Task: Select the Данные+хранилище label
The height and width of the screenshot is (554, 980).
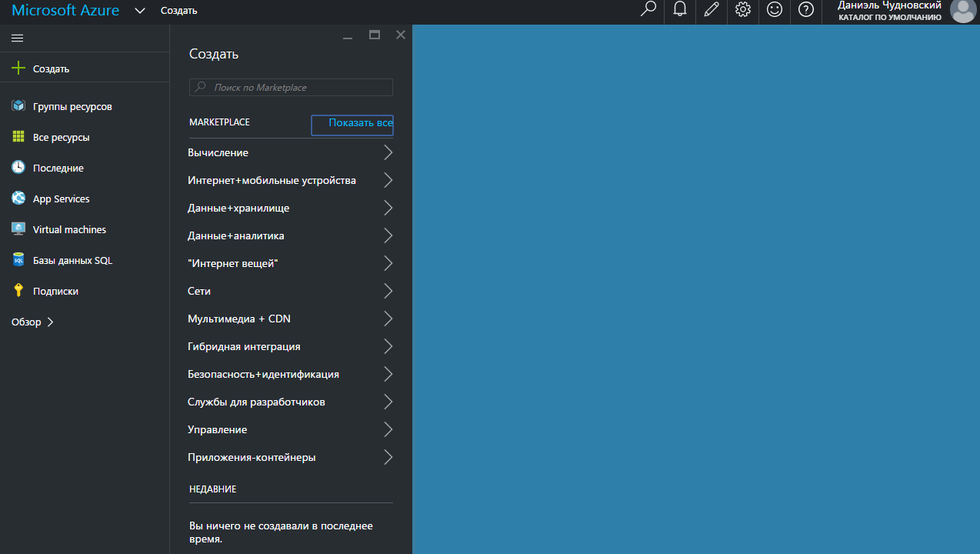Action: (238, 208)
